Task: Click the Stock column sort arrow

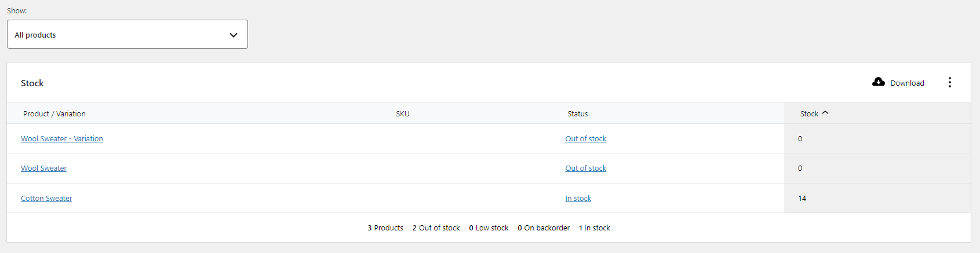Action: point(825,113)
